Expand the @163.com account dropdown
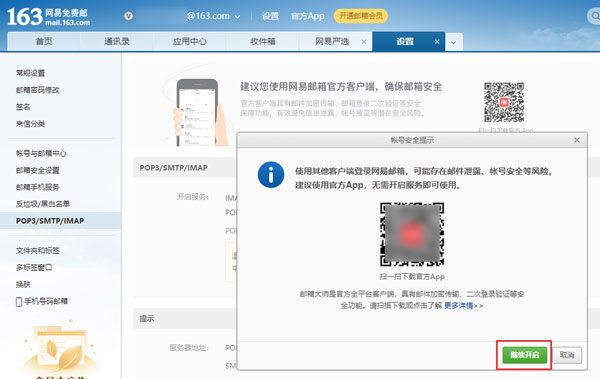Image resolution: width=600 pixels, height=379 pixels. pos(237,16)
